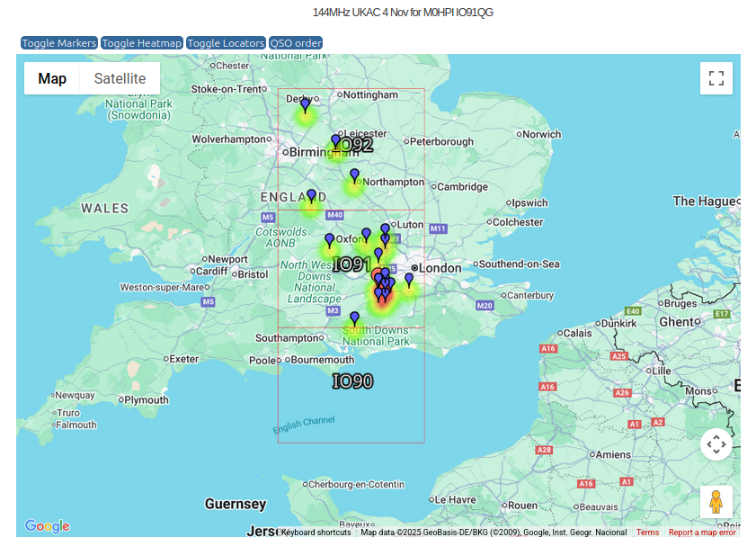756x555 pixels.
Task: Click the marker pin near Leicester
Action: pos(335,141)
